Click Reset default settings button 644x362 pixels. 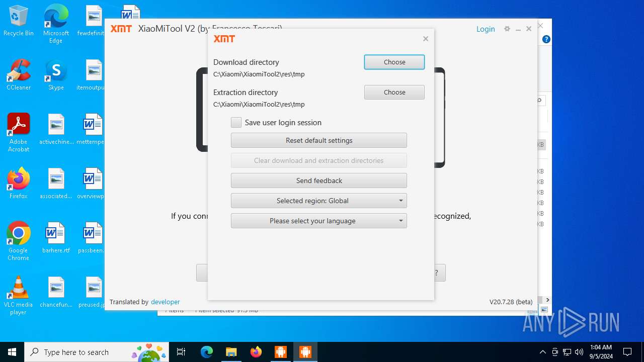tap(318, 140)
